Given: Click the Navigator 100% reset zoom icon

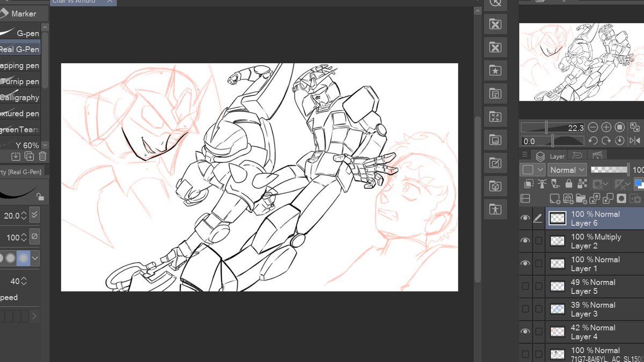Looking at the screenshot, I should click(619, 128).
